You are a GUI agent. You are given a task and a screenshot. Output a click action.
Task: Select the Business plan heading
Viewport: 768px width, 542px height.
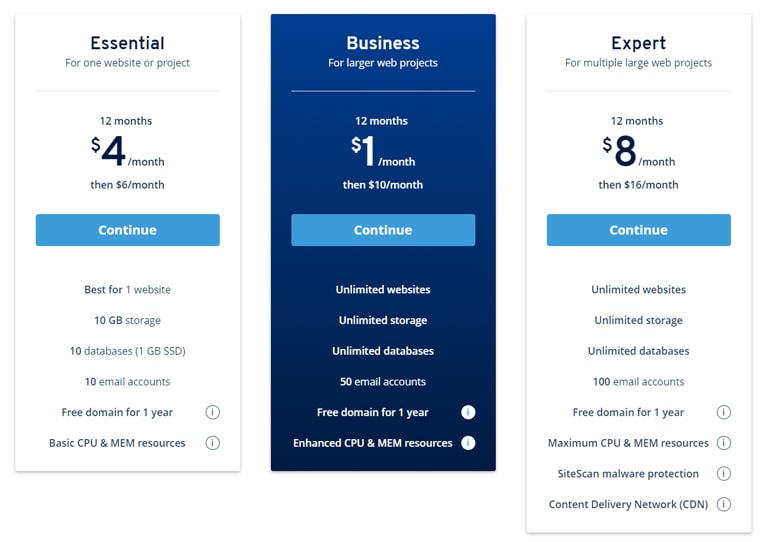click(383, 43)
